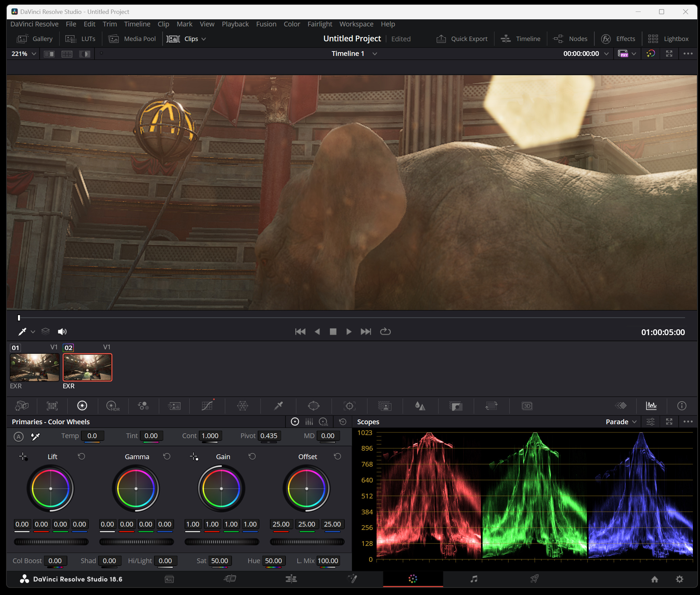This screenshot has height=595, width=700.
Task: Open the Gallery panel
Action: 35,39
